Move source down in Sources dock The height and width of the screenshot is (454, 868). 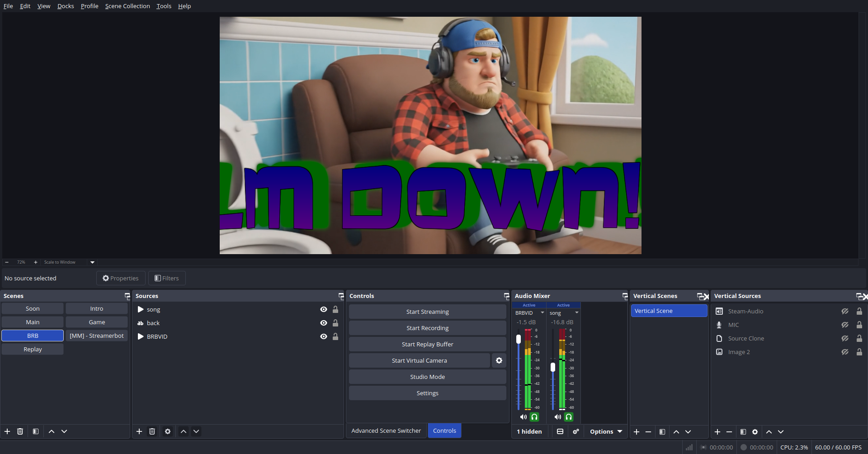[x=196, y=431]
